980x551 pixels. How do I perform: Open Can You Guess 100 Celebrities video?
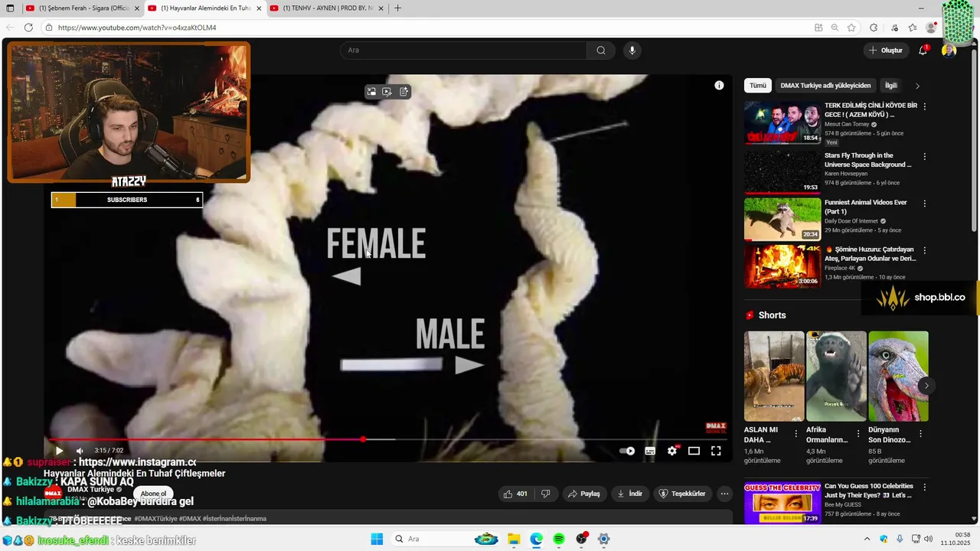point(782,502)
